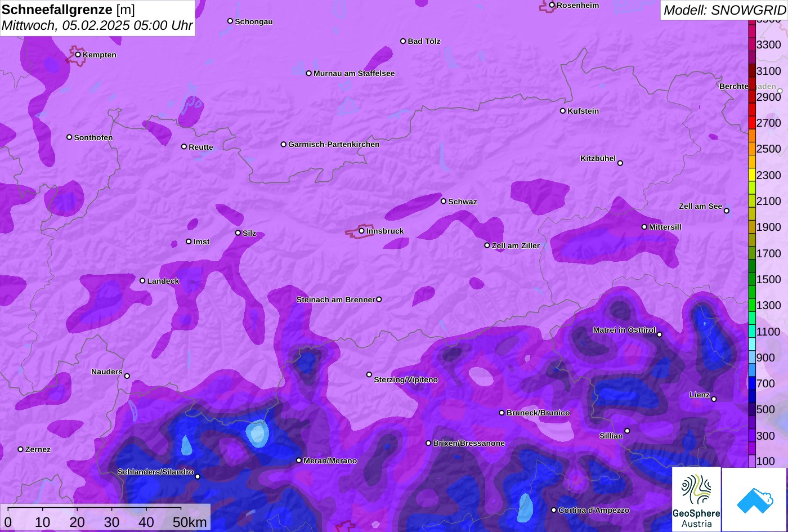Click the 1100 legend value
Screen dimensions: 788x532
point(769,332)
